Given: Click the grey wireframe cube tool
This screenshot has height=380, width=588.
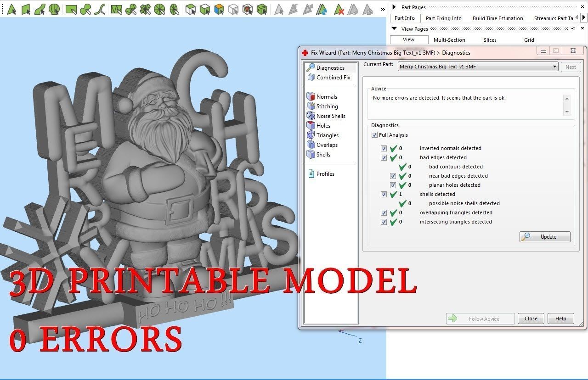Looking at the screenshot, I should point(233,9).
